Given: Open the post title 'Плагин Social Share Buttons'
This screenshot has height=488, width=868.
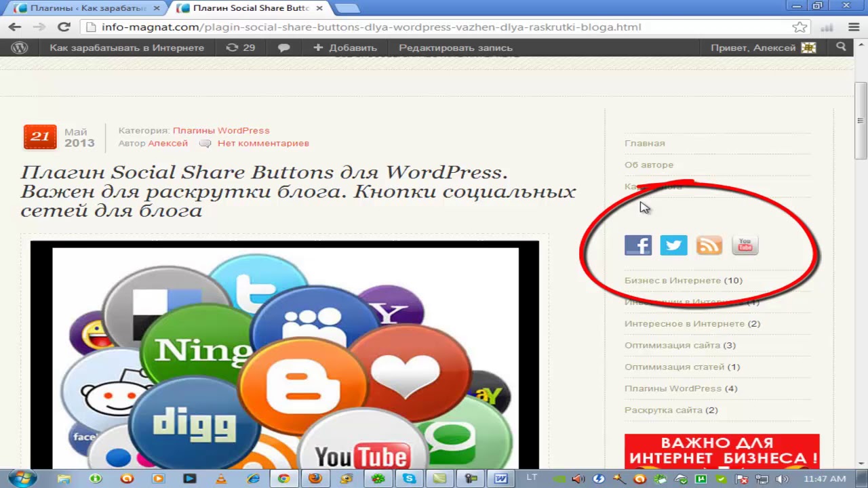Looking at the screenshot, I should point(298,191).
